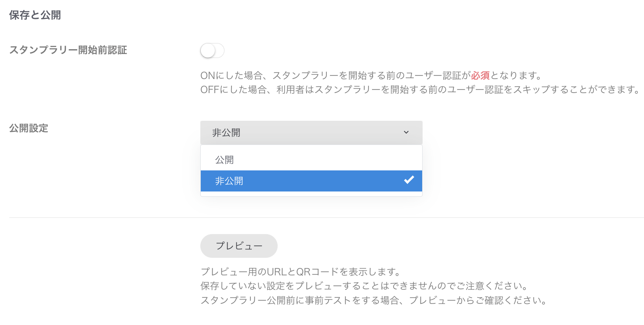Click the OFFにした場合 description line
Viewport: 644px width, 325px height.
[x=420, y=90]
